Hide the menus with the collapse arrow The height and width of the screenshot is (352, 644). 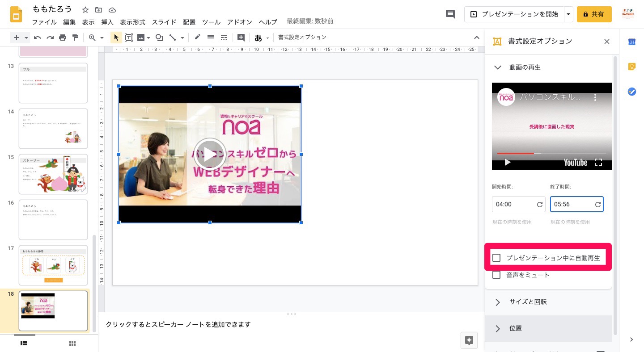point(477,38)
